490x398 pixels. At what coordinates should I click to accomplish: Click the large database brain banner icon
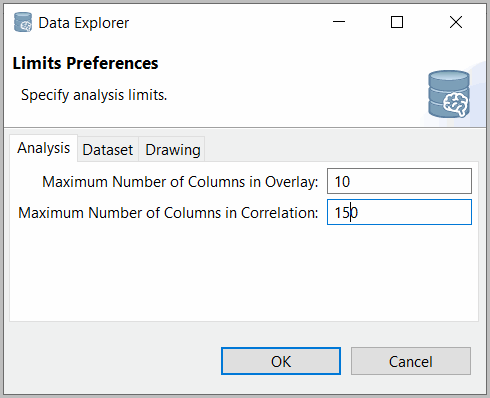coord(449,94)
